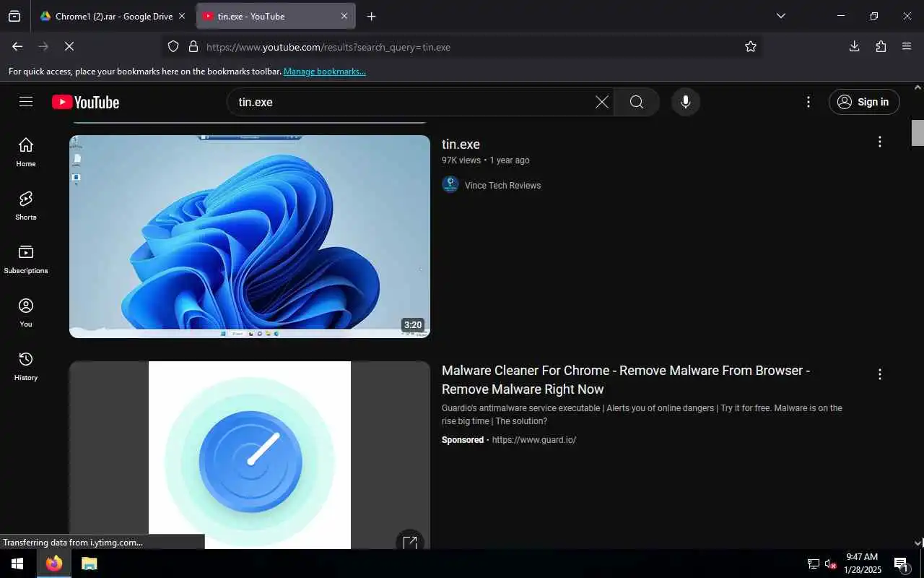924x578 pixels.
Task: Click the Vince Tech Reviews channel avatar
Action: [450, 185]
